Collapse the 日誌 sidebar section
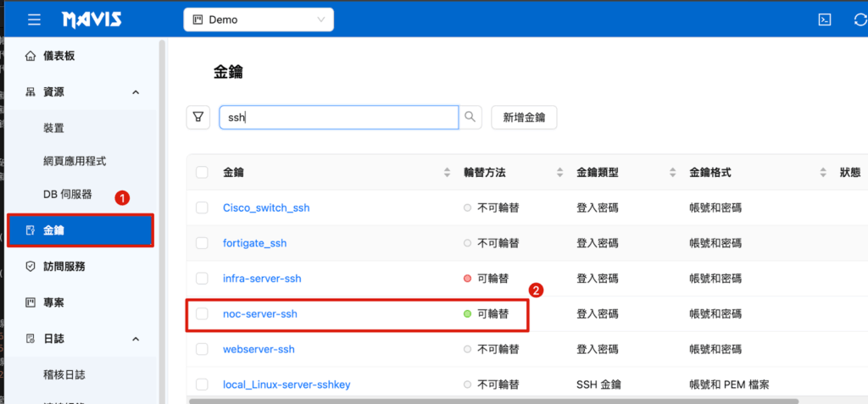Image resolution: width=868 pixels, height=404 pixels. pos(136,339)
